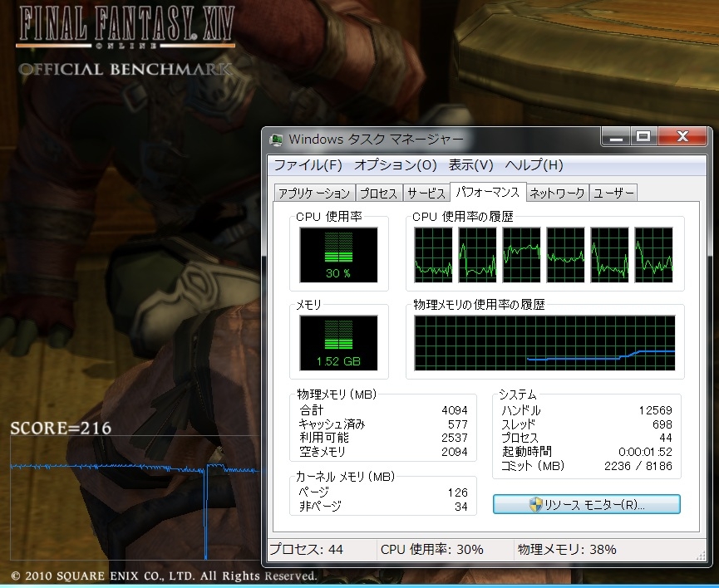
Task: Click the third CPU core history graph
Action: (x=521, y=255)
